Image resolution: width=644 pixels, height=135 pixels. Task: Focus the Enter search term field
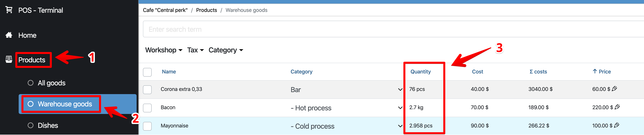[x=375, y=29]
